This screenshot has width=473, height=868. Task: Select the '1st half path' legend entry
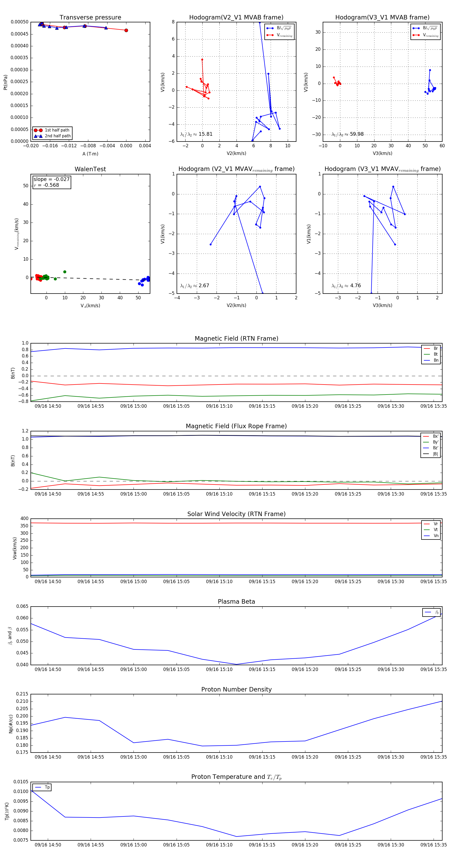(52, 130)
